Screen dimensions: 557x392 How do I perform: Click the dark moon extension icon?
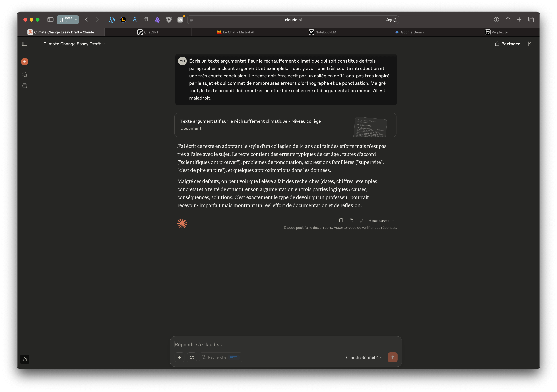tap(123, 20)
